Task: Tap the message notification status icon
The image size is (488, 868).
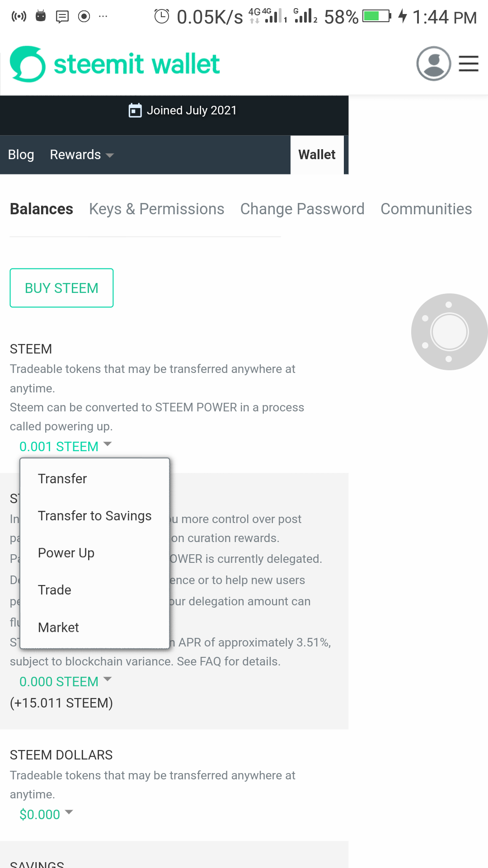Action: coord(62,17)
